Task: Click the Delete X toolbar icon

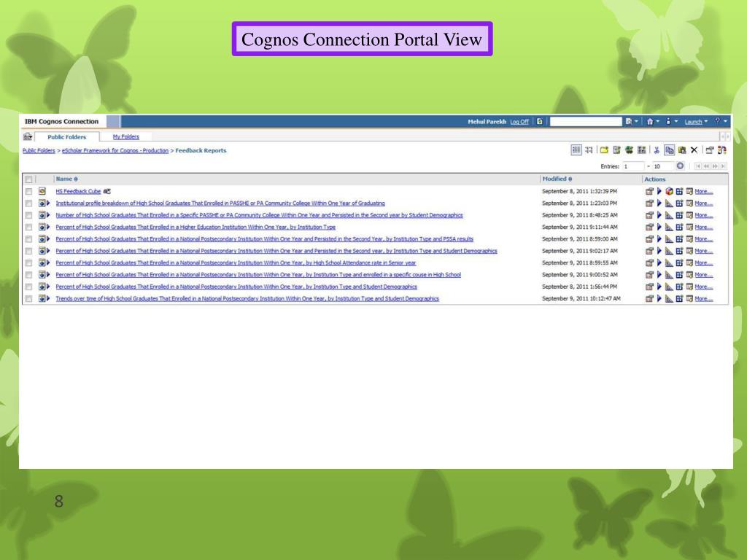Action: [x=694, y=150]
